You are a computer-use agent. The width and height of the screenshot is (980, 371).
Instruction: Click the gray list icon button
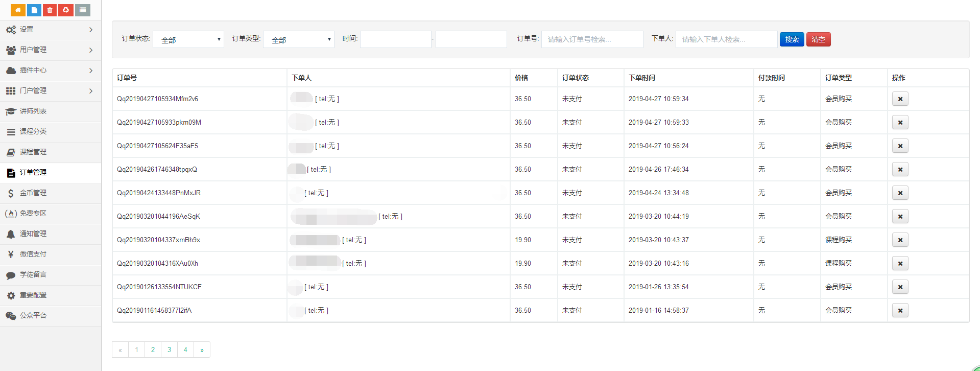pyautogui.click(x=82, y=10)
